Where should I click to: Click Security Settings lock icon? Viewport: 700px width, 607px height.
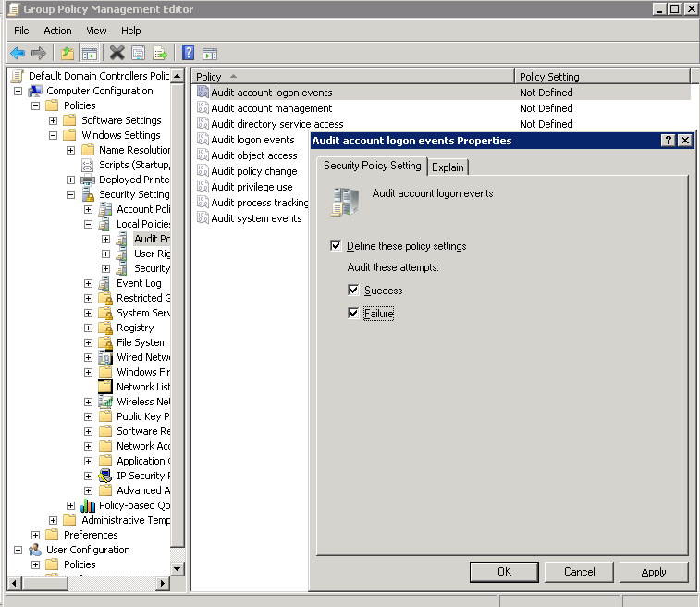click(x=88, y=194)
